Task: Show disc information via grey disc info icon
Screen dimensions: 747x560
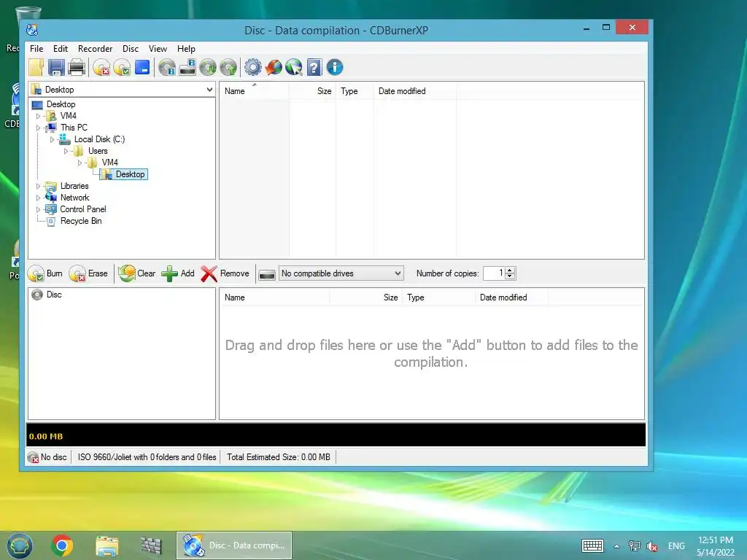Action: 167,68
